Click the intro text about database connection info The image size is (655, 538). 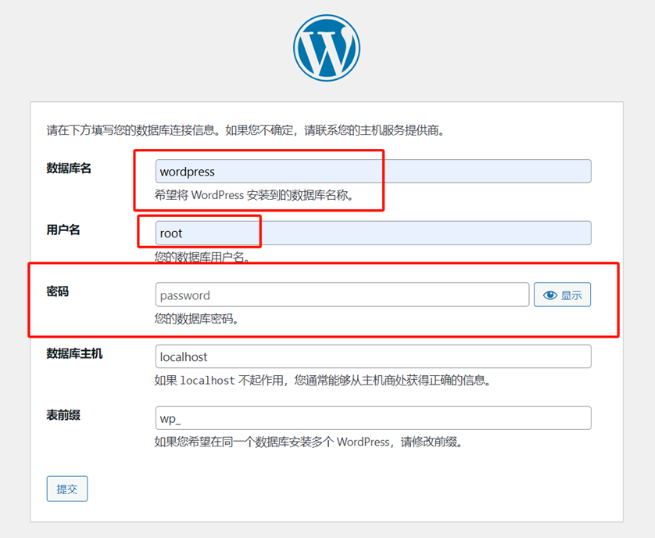245,130
